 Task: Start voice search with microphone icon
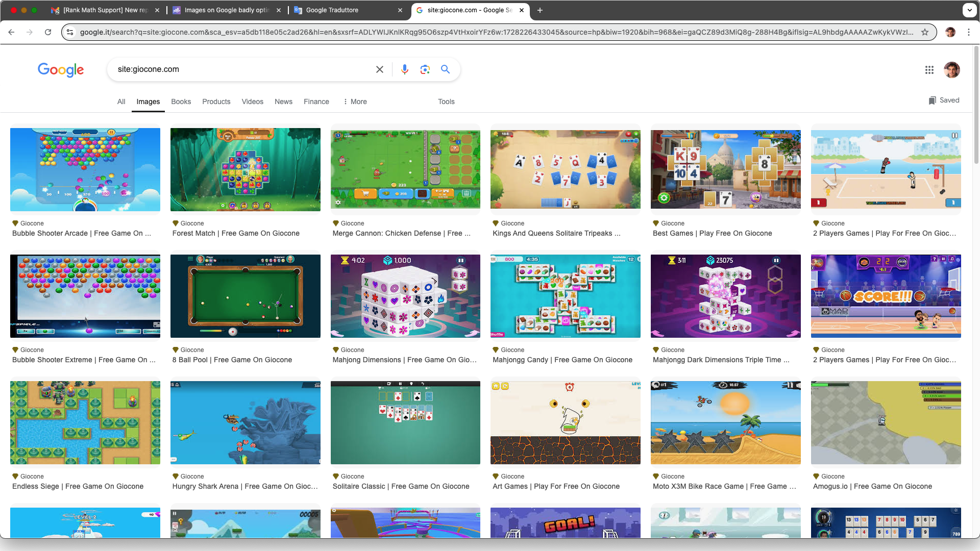click(405, 69)
